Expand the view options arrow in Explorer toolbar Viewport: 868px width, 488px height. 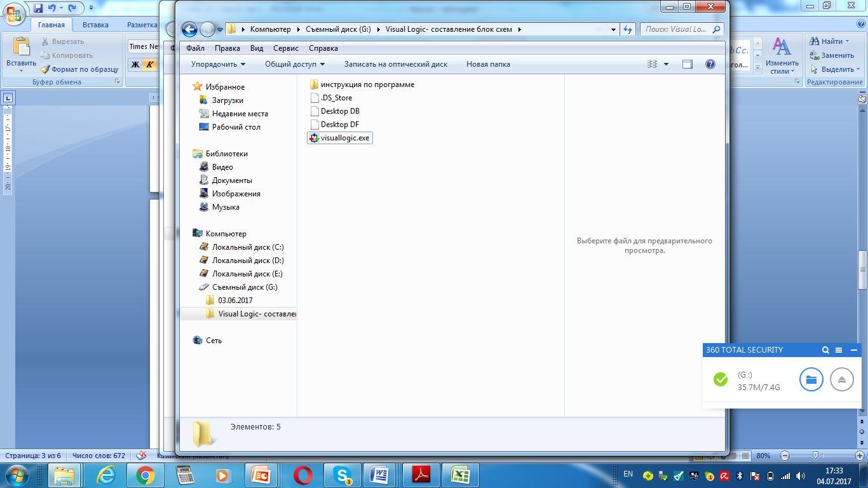click(x=666, y=64)
